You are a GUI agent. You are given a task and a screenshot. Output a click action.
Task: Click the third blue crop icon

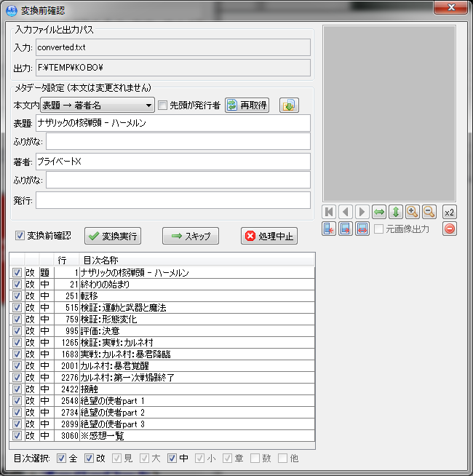coord(362,229)
